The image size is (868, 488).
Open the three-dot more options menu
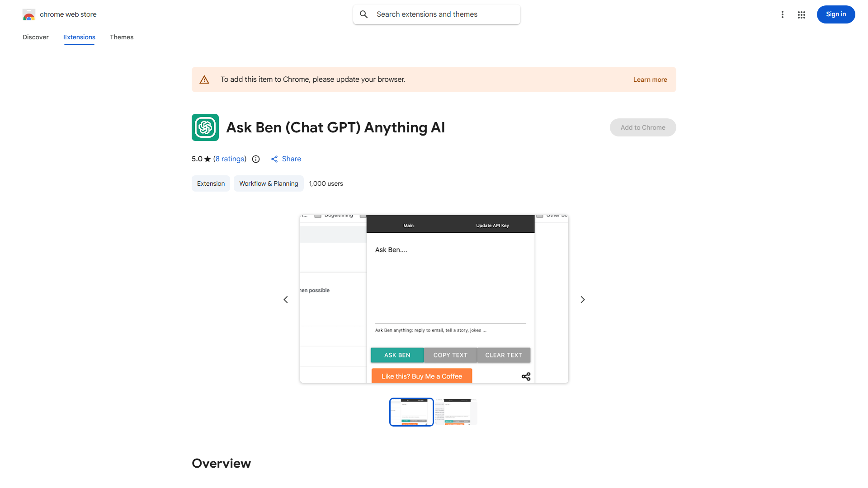point(782,14)
